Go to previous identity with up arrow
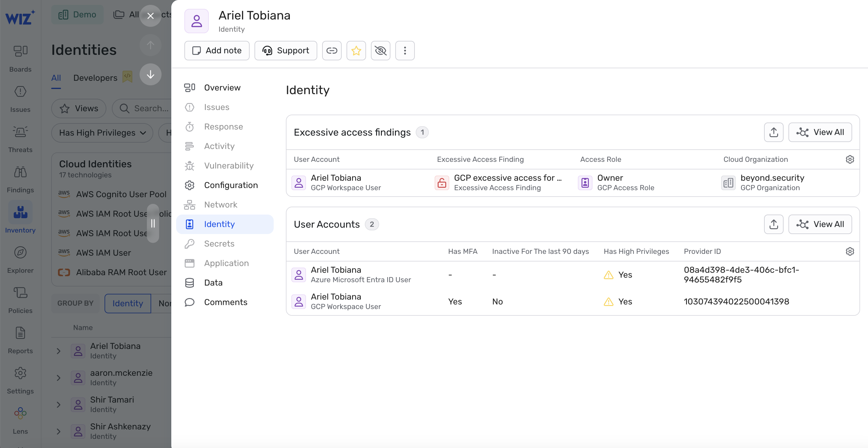The image size is (868, 448). point(151,45)
